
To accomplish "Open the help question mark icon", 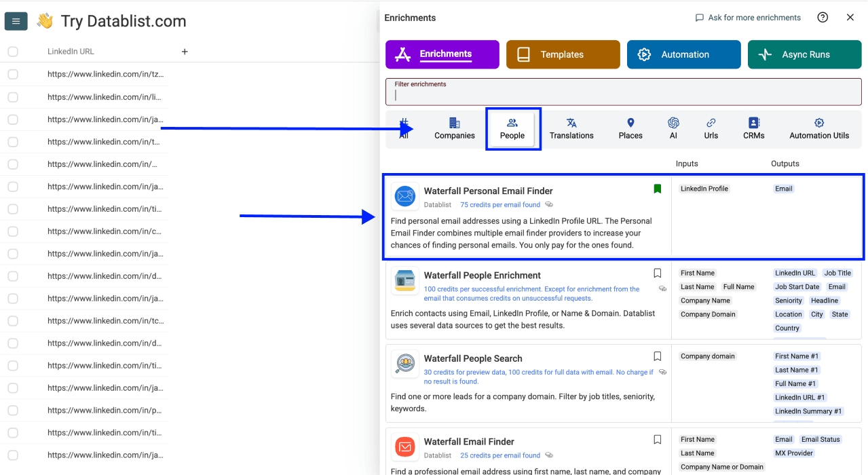I will coord(823,17).
